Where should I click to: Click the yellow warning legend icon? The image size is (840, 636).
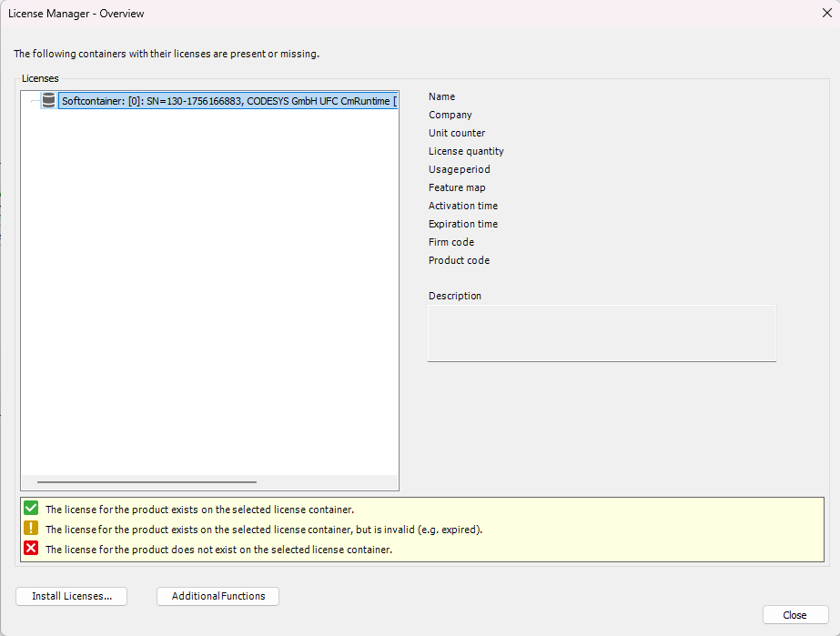[31, 529]
